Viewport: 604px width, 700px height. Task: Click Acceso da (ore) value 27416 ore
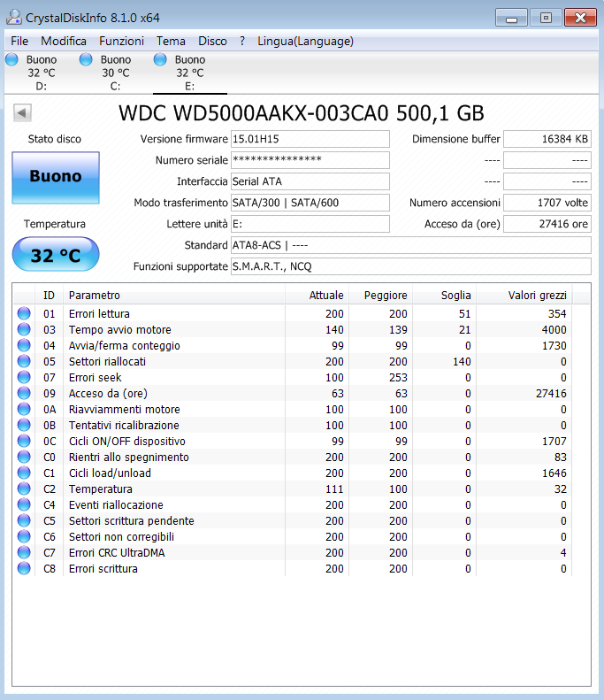pos(547,224)
